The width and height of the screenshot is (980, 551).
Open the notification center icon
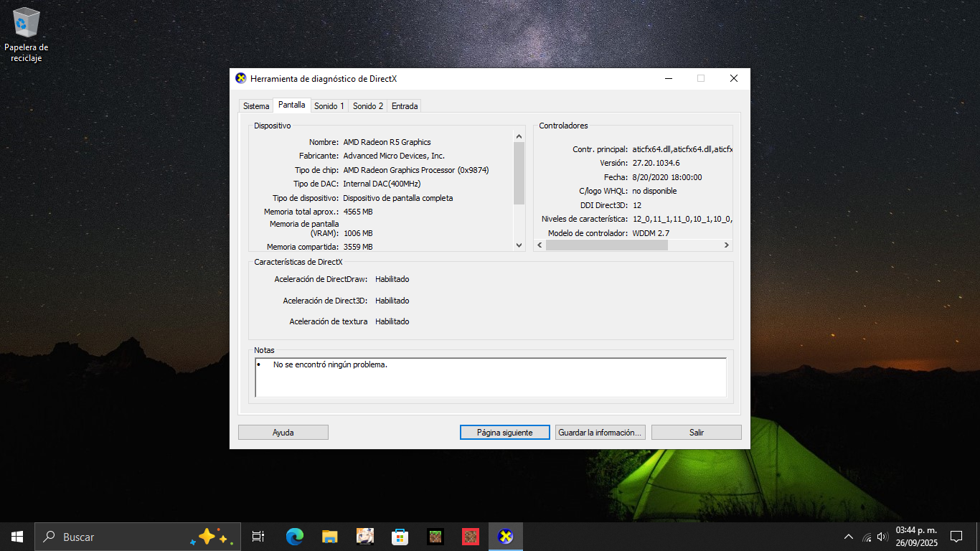956,537
